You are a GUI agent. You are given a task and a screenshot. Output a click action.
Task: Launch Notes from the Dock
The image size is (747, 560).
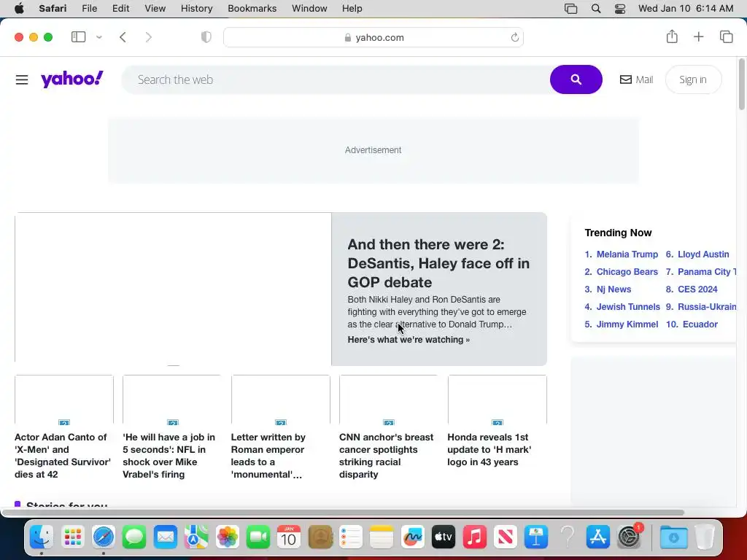(382, 537)
